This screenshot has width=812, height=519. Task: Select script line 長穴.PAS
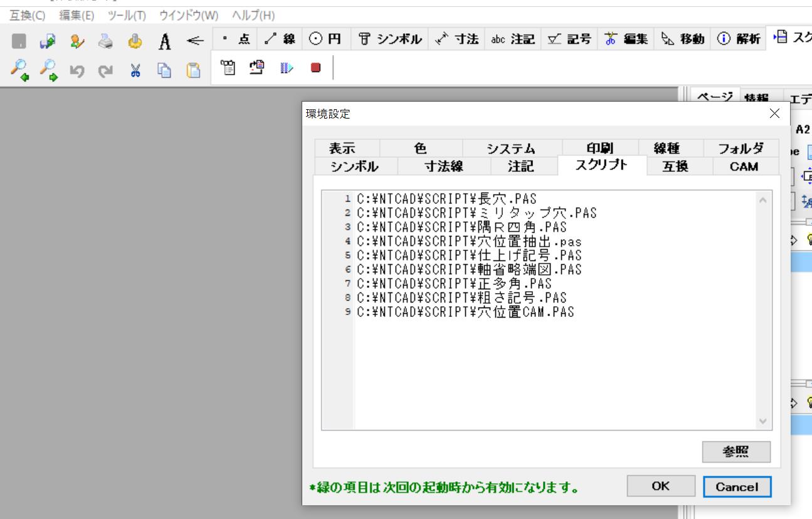point(447,198)
